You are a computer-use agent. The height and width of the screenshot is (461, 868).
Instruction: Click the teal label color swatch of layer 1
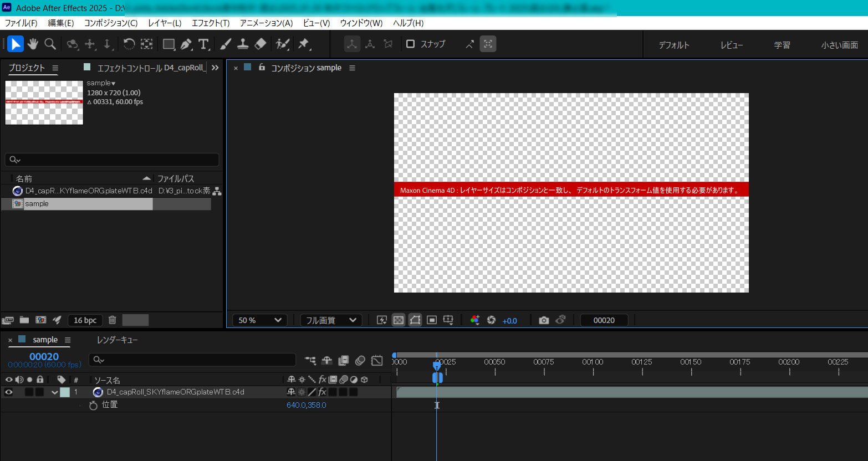(65, 392)
